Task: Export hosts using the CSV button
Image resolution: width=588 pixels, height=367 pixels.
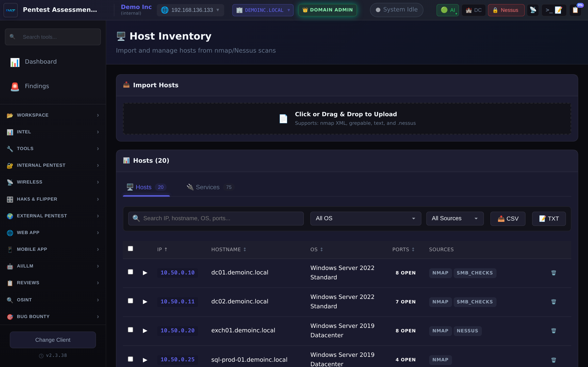Action: click(508, 218)
